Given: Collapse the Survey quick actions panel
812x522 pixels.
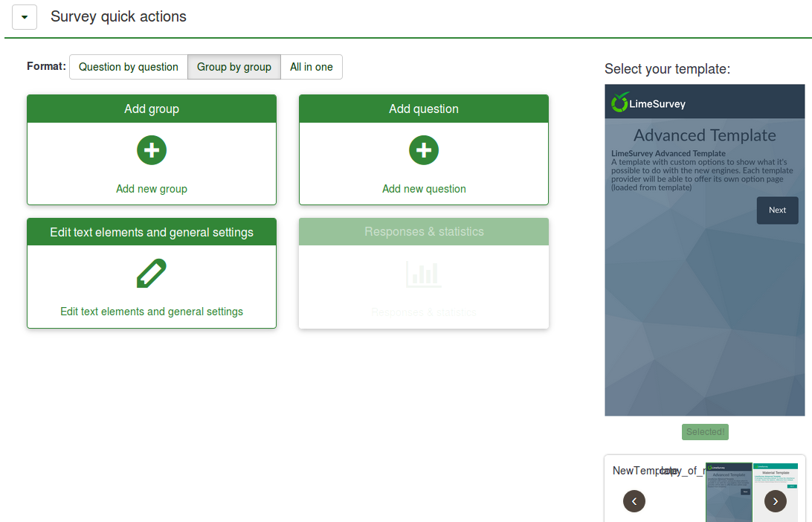Looking at the screenshot, I should 25,17.
